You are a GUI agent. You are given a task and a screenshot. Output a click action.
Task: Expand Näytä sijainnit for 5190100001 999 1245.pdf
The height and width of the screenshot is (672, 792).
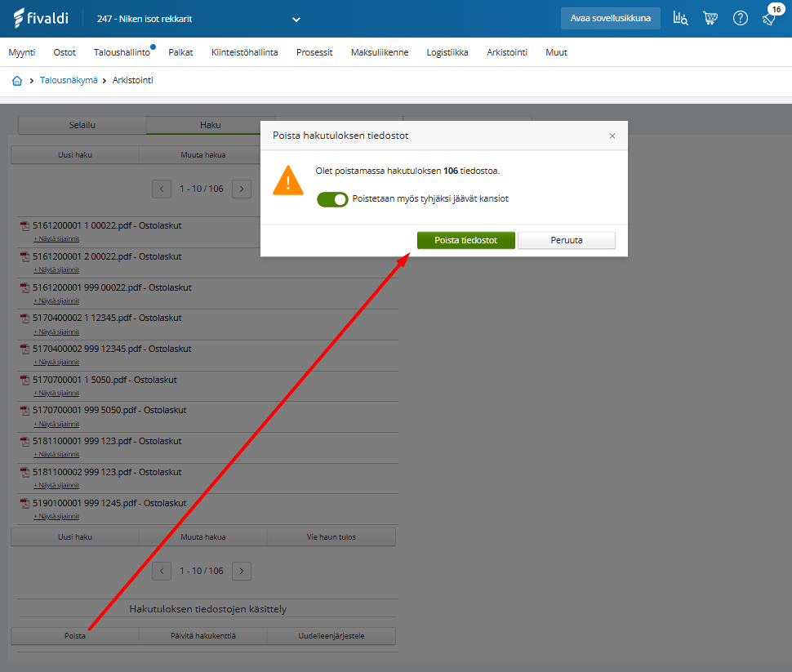pyautogui.click(x=56, y=516)
